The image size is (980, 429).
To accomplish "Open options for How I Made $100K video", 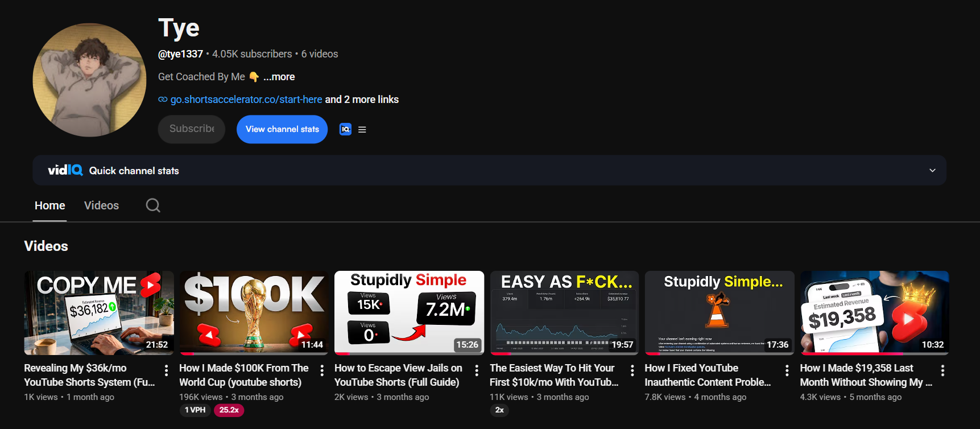I will pyautogui.click(x=322, y=371).
